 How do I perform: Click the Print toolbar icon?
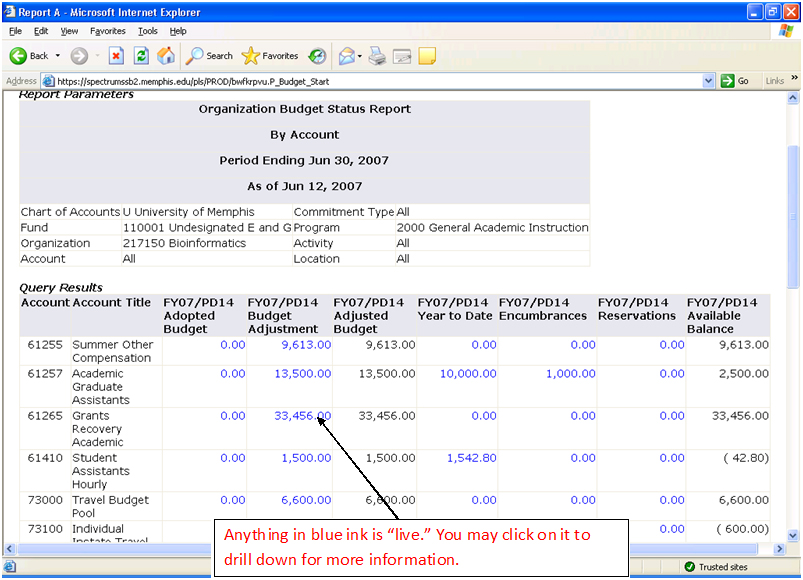[x=377, y=56]
